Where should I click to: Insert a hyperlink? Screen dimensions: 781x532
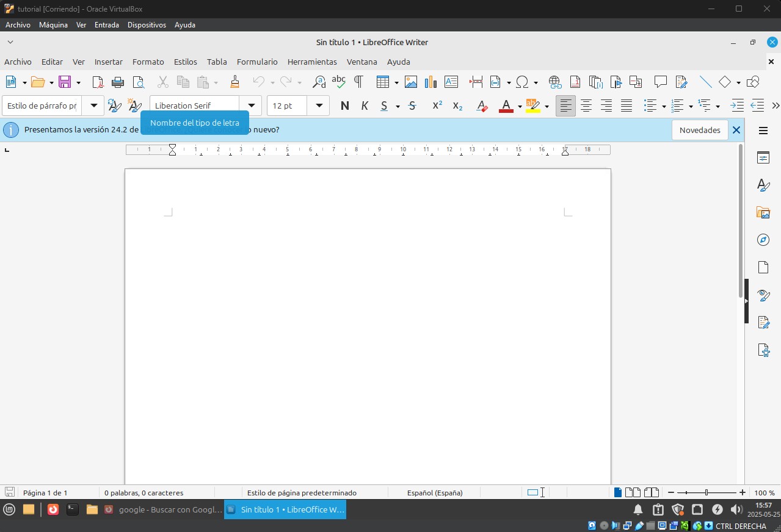(x=555, y=82)
